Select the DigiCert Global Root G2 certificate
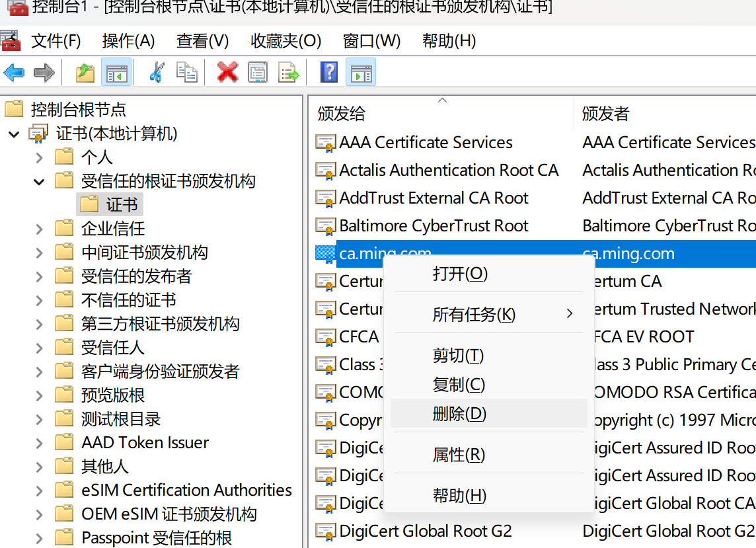This screenshot has width=756, height=548. (x=425, y=531)
